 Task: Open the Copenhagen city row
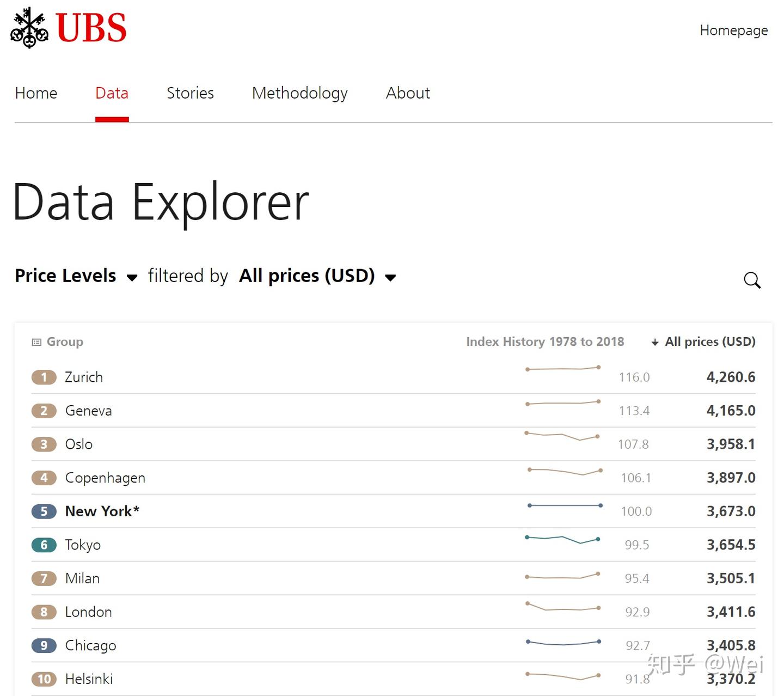394,478
